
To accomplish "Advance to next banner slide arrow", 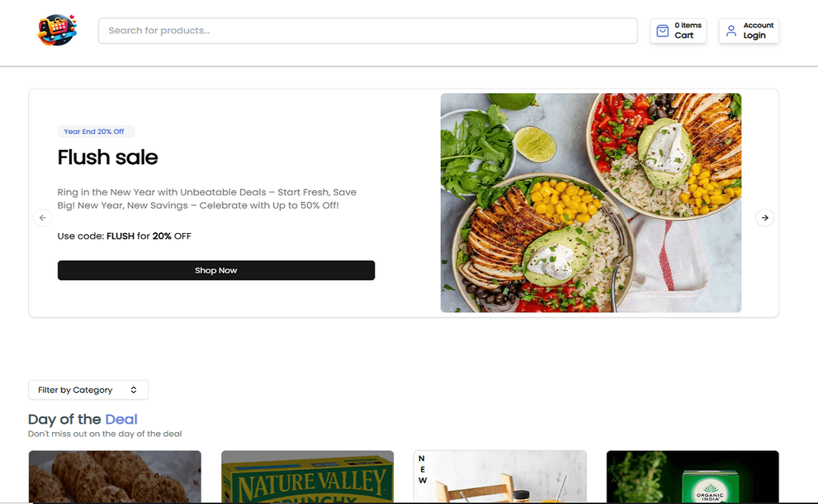I will point(765,218).
